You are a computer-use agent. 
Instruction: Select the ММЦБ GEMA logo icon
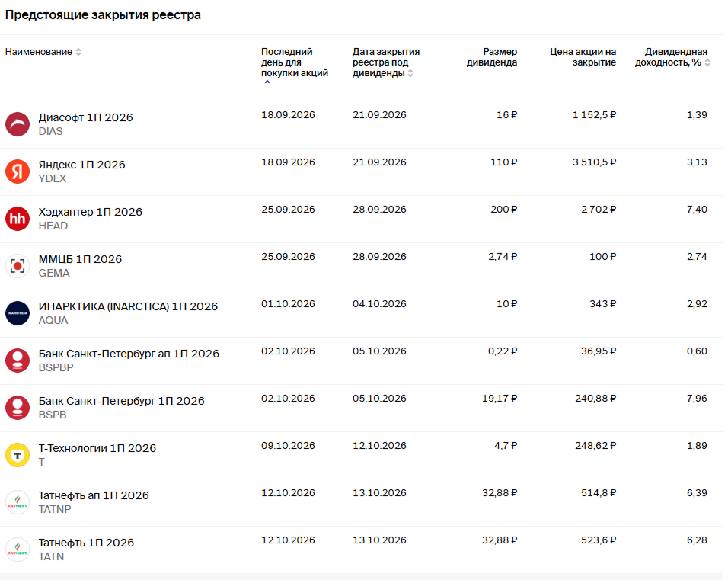18,266
